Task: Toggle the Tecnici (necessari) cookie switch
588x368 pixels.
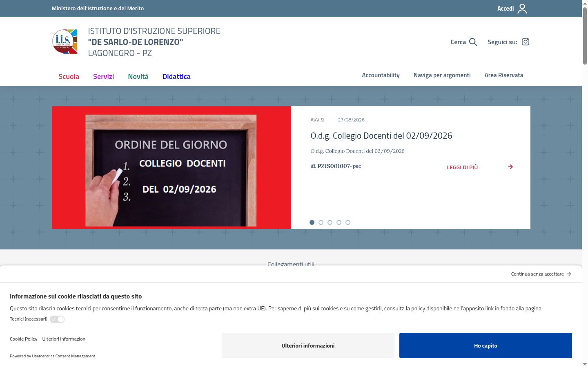Action: click(x=57, y=319)
